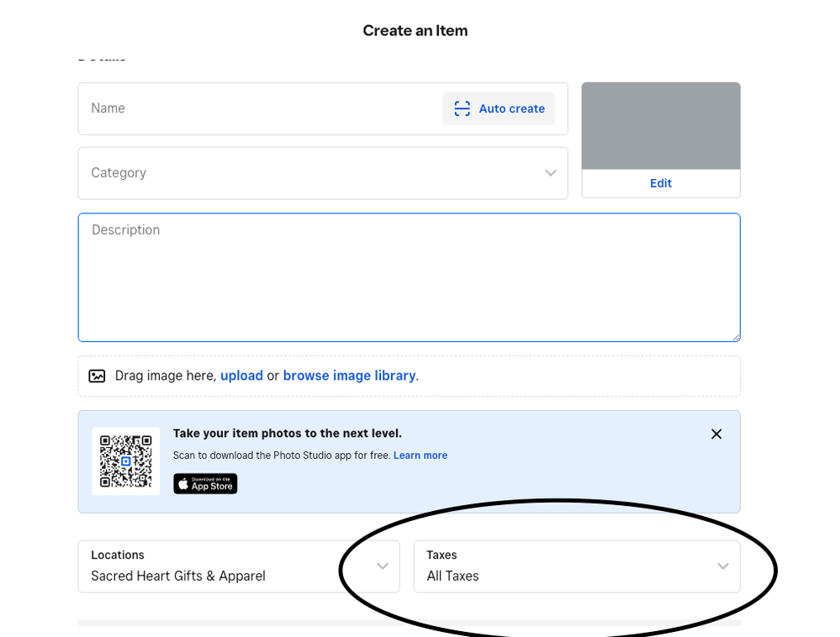Click the App Store download badge

click(x=205, y=484)
